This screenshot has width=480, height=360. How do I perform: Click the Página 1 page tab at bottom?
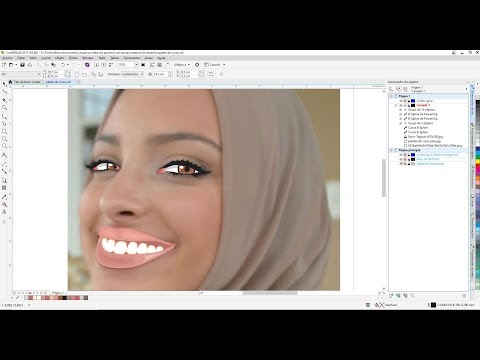point(58,293)
